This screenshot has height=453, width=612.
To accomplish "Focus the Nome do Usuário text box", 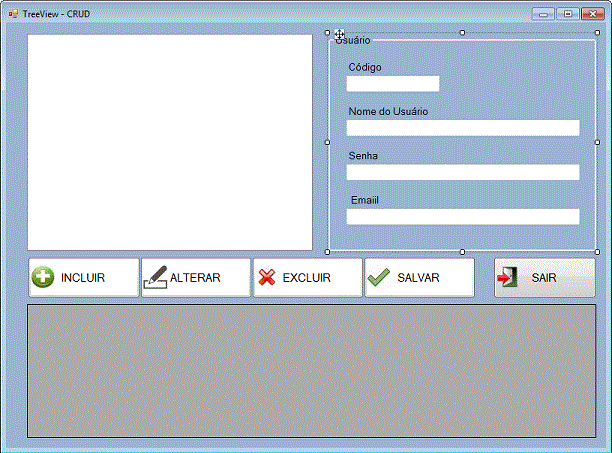I will 463,128.
